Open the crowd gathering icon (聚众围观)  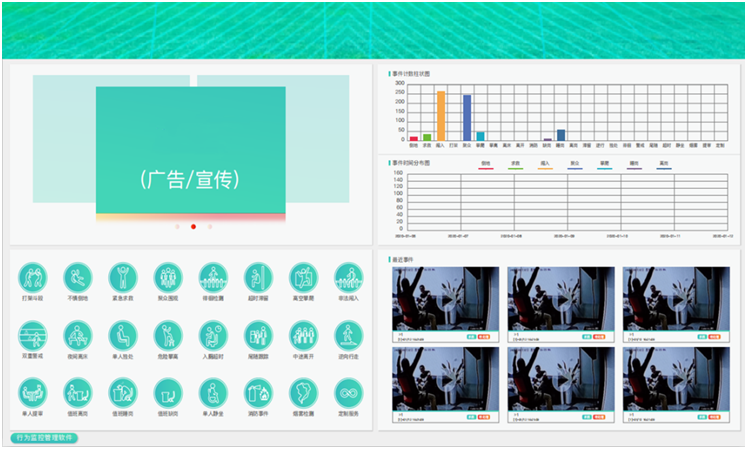pos(168,277)
